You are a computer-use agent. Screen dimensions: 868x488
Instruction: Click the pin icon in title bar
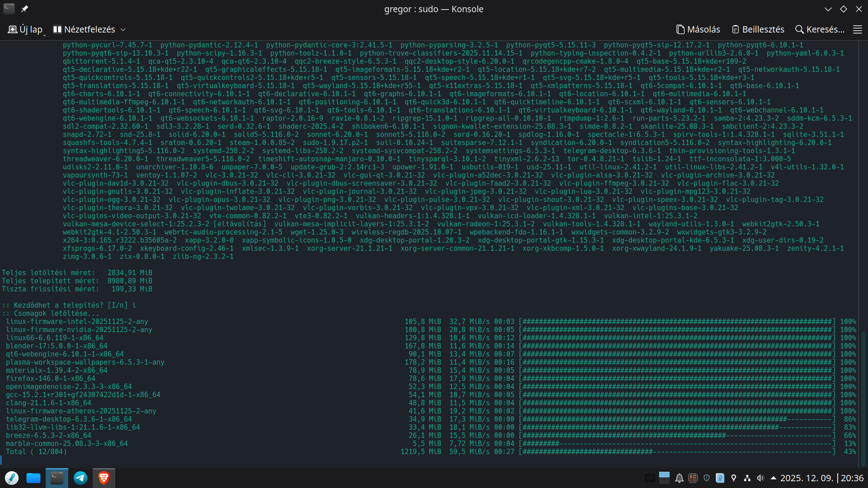24,9
